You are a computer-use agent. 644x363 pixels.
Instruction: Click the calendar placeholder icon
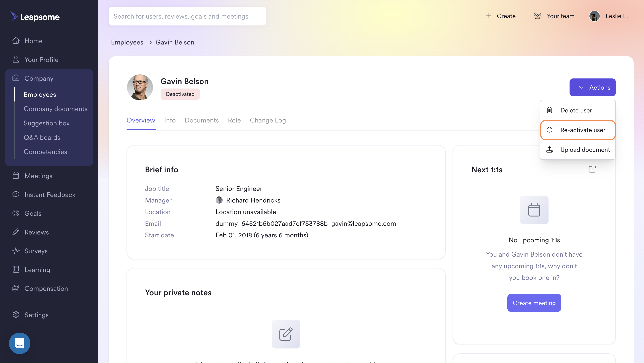tap(534, 210)
